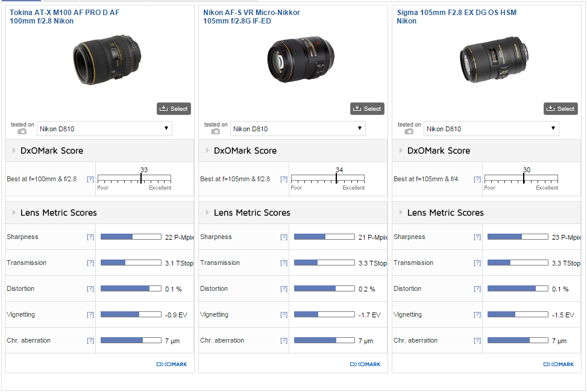This screenshot has height=392, width=587.
Task: Click Select button for the Nikon Micro-Nikkor lens
Action: click(367, 109)
